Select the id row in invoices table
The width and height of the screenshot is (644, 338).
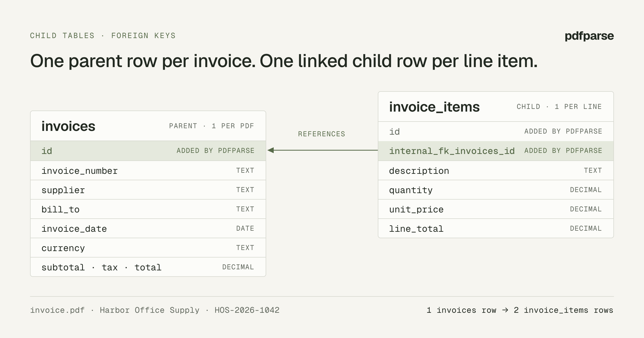click(x=148, y=151)
